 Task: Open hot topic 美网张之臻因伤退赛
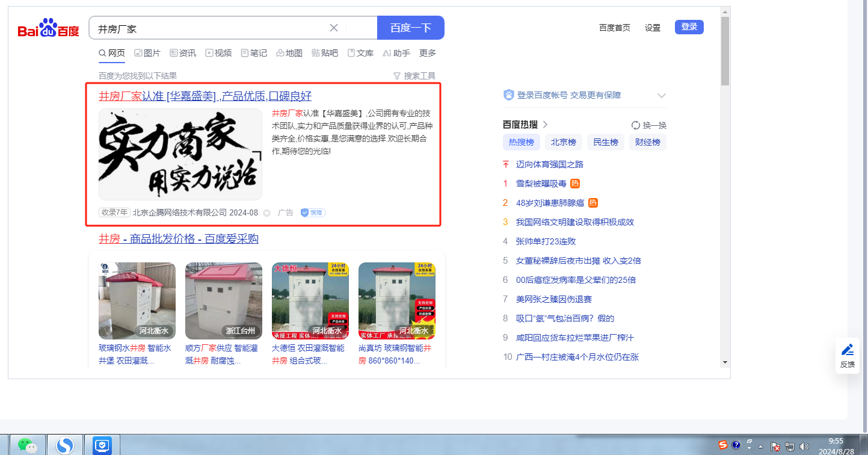[x=554, y=299]
